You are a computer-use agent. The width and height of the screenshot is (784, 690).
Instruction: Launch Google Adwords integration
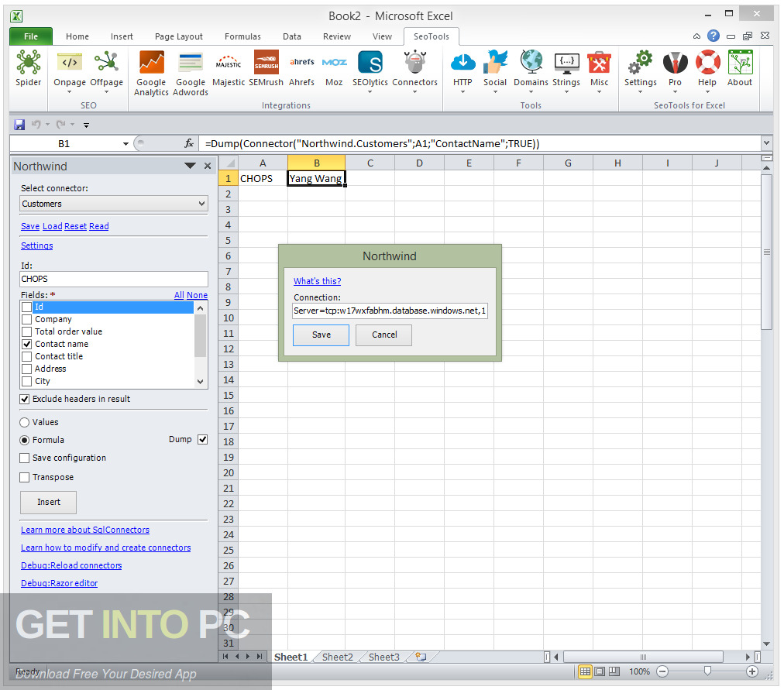(x=191, y=74)
